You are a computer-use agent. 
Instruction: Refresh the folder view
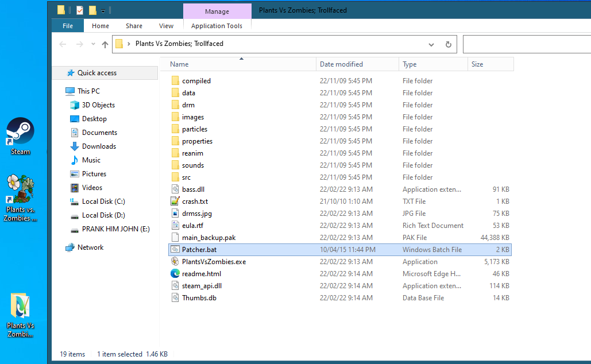click(448, 44)
